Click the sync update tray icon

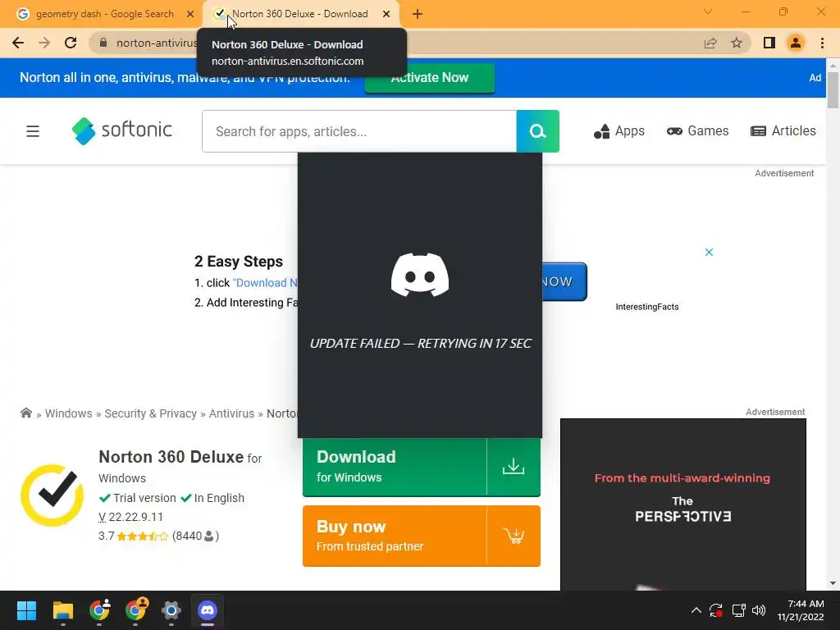click(x=716, y=610)
